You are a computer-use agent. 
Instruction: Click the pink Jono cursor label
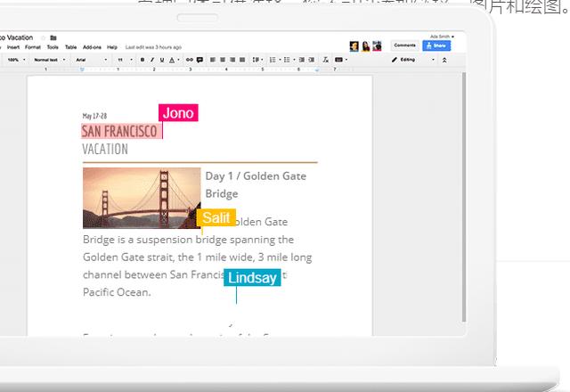pyautogui.click(x=178, y=113)
